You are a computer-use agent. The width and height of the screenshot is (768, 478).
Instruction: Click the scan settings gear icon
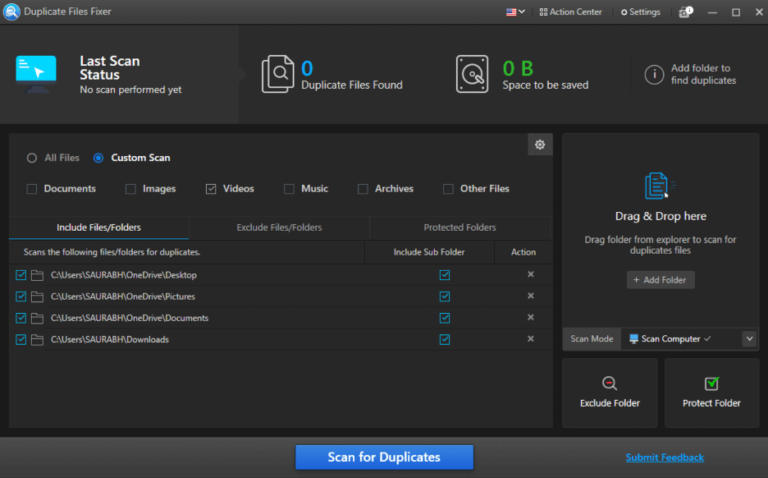(540, 145)
